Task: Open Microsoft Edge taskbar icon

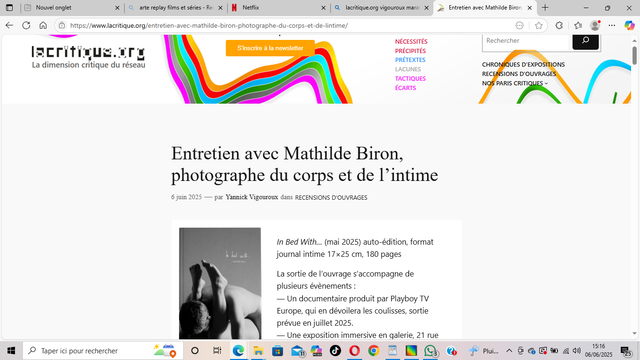Action: 238,351
